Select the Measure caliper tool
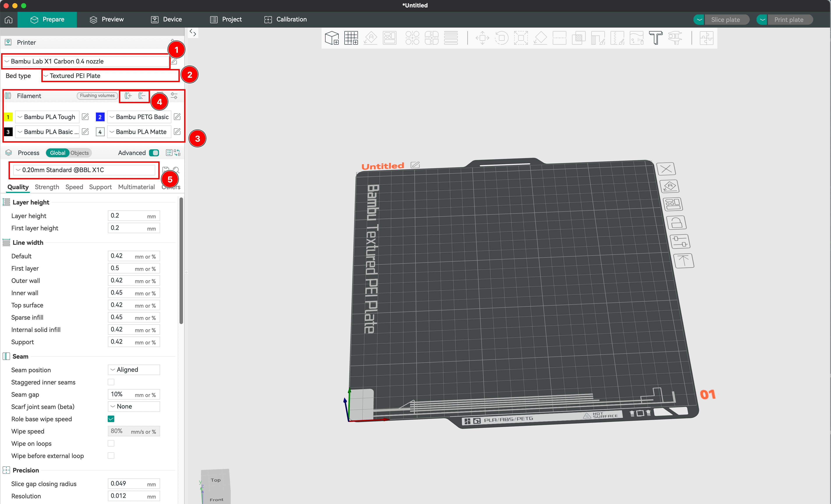The height and width of the screenshot is (504, 831). 675,38
